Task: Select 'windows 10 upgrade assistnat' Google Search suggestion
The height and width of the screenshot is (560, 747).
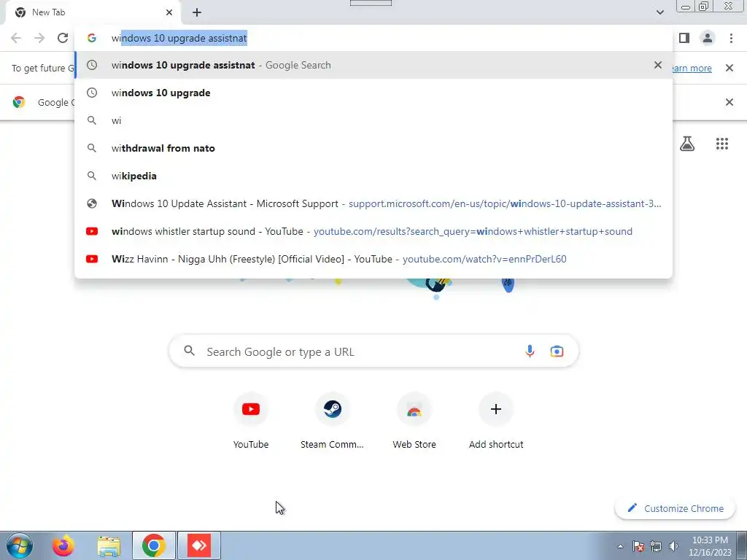Action: [373, 65]
